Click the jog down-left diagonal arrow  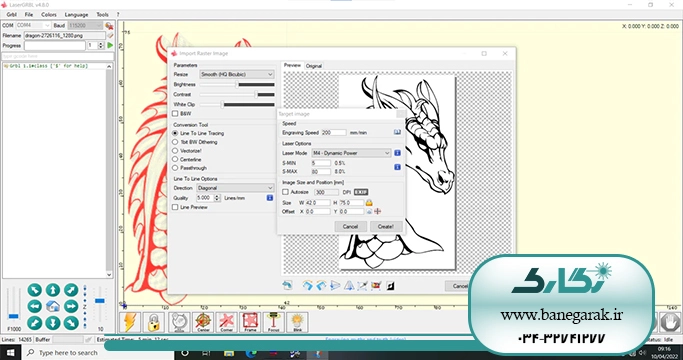[35, 323]
